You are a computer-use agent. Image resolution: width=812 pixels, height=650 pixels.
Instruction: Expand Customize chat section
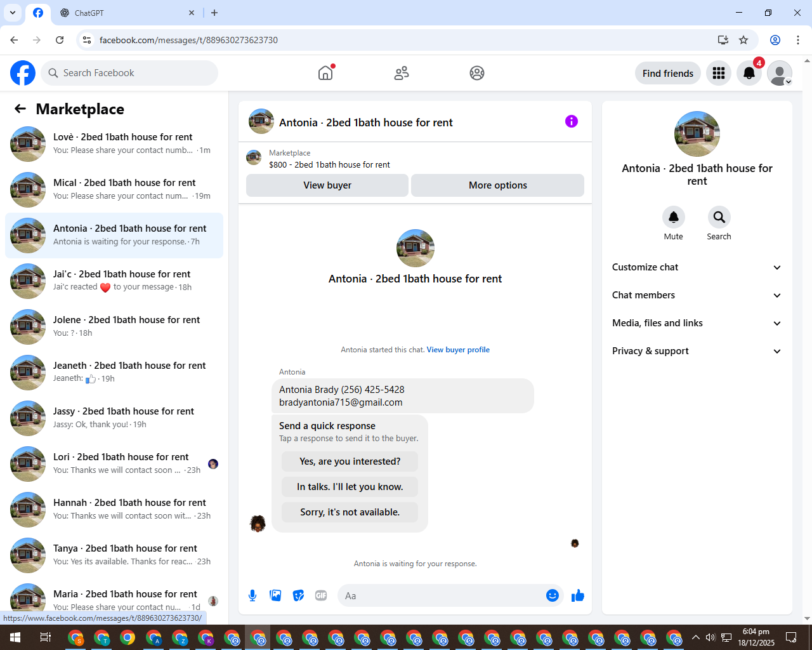click(x=697, y=267)
